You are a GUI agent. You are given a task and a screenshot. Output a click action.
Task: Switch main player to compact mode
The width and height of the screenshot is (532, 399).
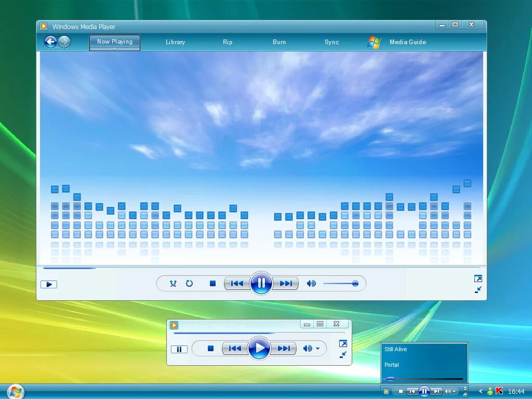[x=478, y=290]
